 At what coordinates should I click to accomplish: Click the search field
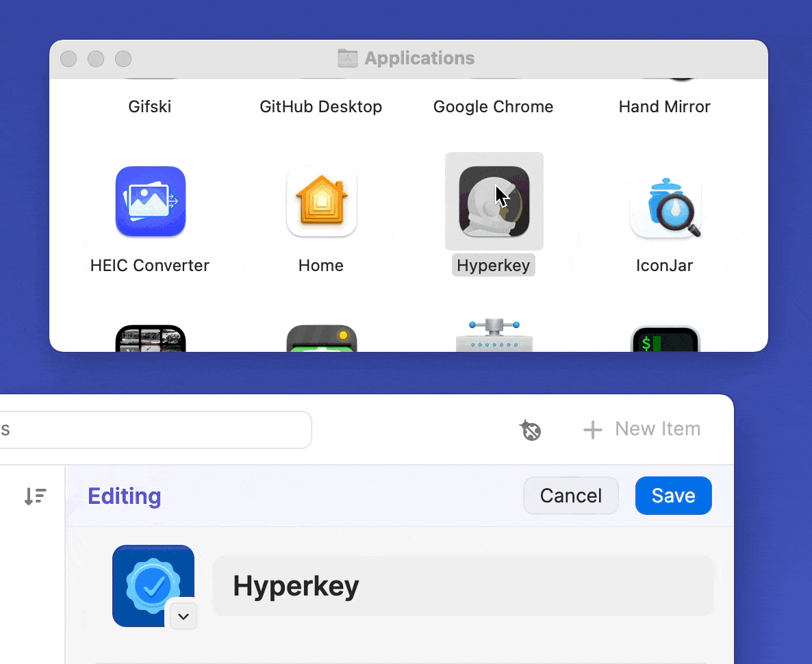[x=155, y=430]
